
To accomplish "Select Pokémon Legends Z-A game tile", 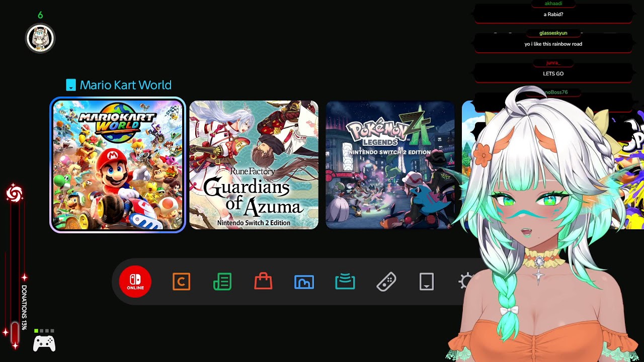I will click(x=390, y=165).
